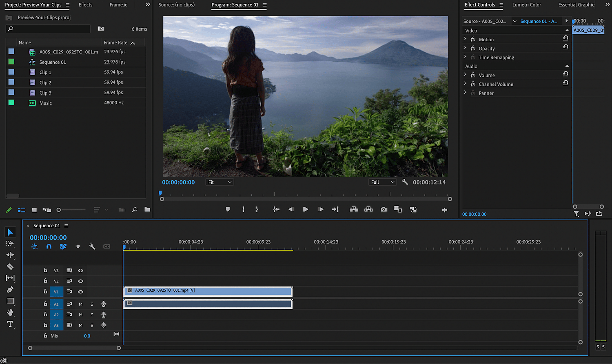Screen dimensions: 612x364
Task: Open Timeline Display Settings wrench
Action: point(92,246)
